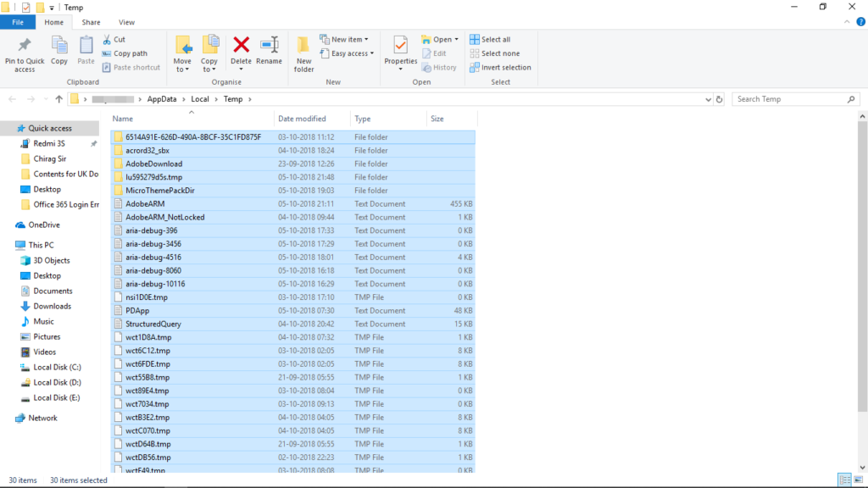Create a New folder
Viewport: 868px width, 488px height.
click(304, 53)
